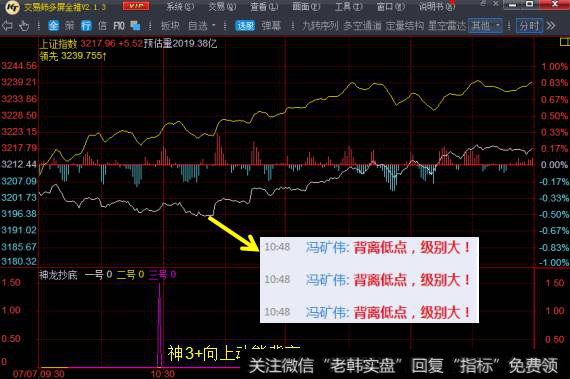The width and height of the screenshot is (570, 379).
Task: Switch to the 分时 view
Action: (x=529, y=25)
